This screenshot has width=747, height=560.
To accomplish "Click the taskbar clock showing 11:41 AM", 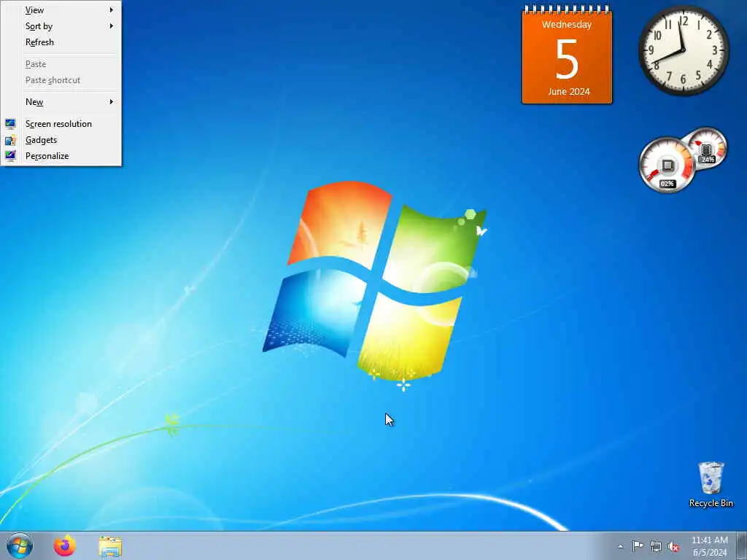I will (x=710, y=546).
